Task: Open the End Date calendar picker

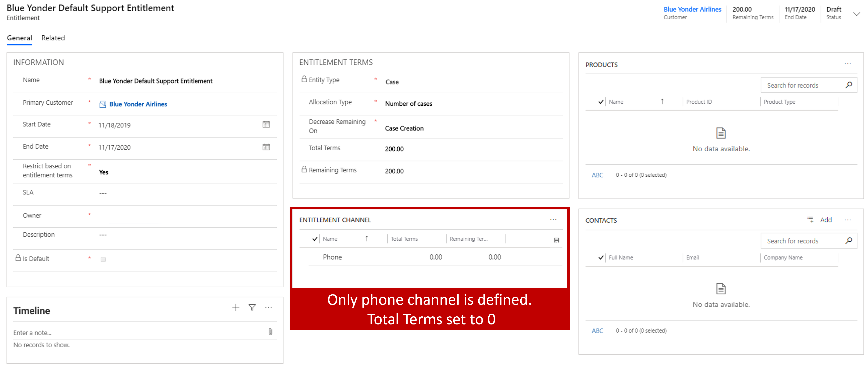Action: click(x=266, y=147)
